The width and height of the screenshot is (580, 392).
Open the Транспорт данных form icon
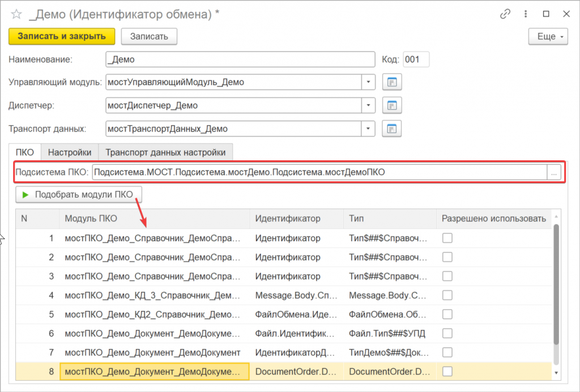[392, 129]
